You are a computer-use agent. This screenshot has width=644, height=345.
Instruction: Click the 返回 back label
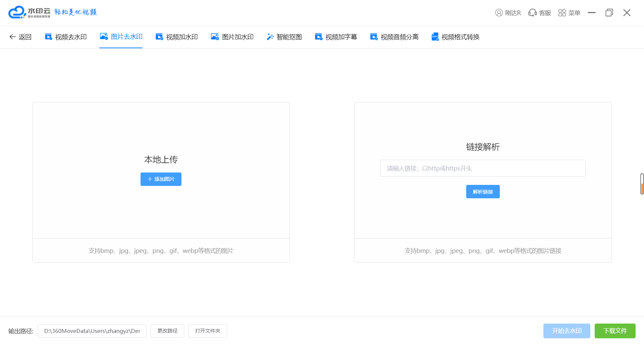pyautogui.click(x=25, y=37)
